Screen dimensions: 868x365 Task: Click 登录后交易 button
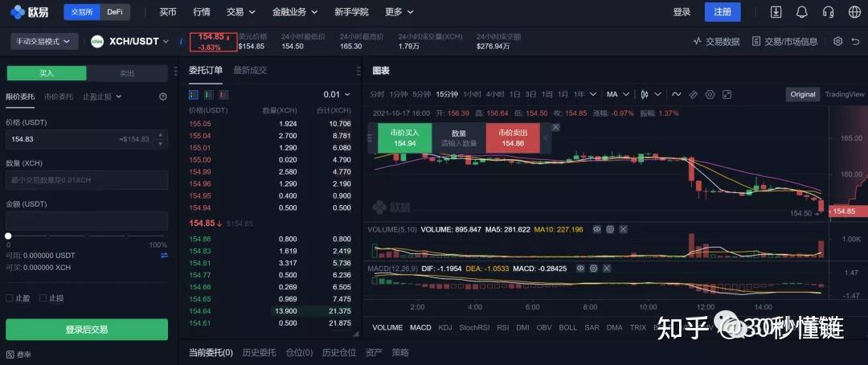coord(87,330)
